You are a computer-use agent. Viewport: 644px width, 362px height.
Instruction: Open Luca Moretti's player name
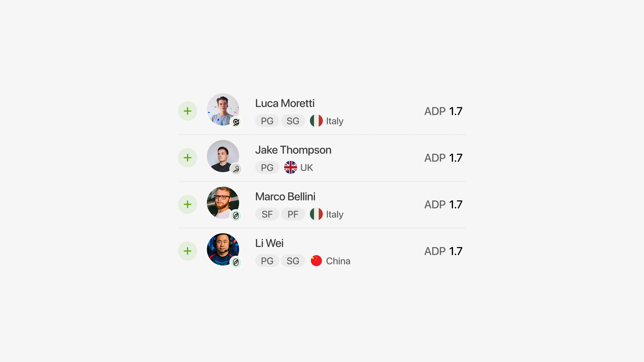click(x=285, y=103)
